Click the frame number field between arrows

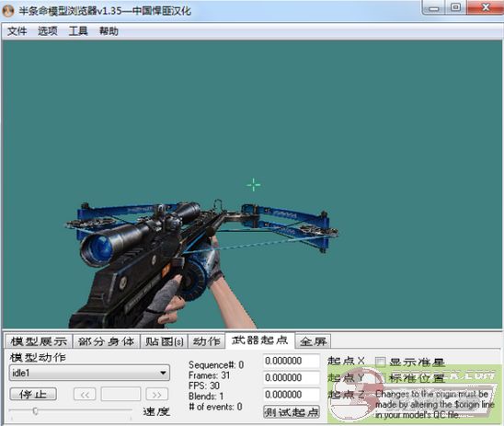[120, 394]
